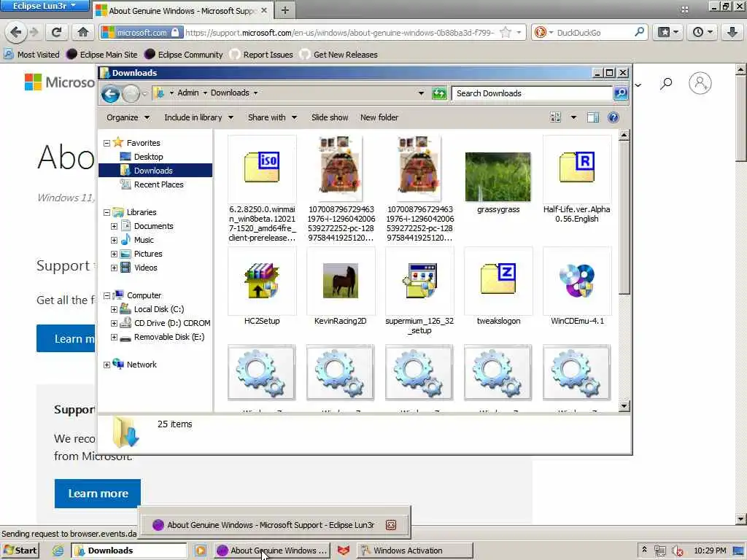Screen dimensions: 747x560
Task: Click the lower Learn more button
Action: [98, 494]
